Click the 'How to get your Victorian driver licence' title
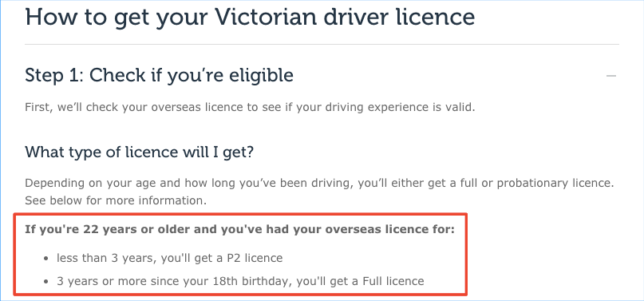Image resolution: width=644 pixels, height=301 pixels. (250, 18)
